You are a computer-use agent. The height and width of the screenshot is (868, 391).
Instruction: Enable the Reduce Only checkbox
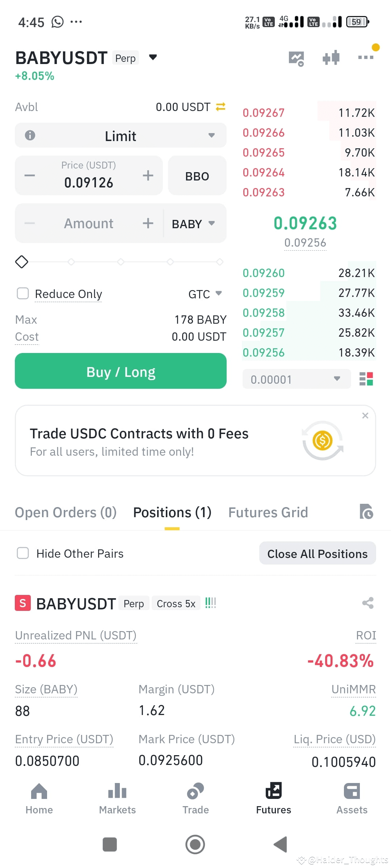23,293
